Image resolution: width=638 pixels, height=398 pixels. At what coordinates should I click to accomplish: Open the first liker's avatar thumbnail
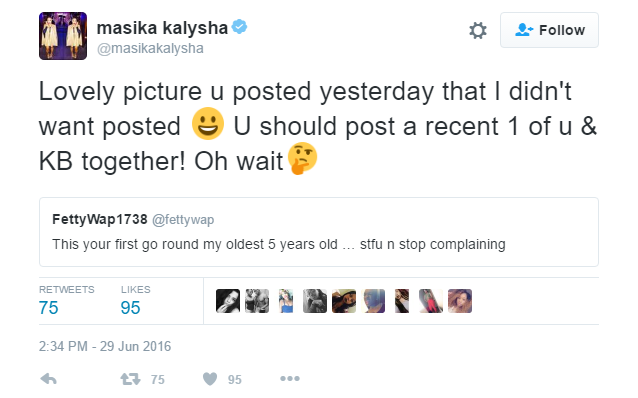pyautogui.click(x=228, y=301)
